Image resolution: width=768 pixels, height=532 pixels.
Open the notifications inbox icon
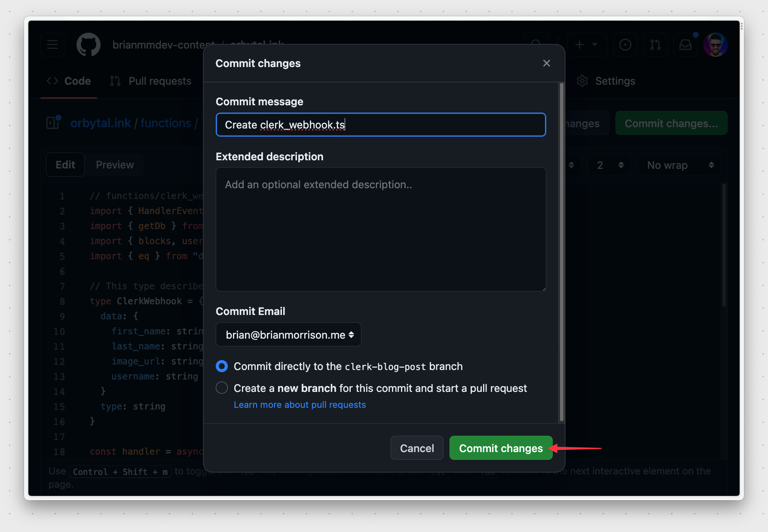point(685,44)
